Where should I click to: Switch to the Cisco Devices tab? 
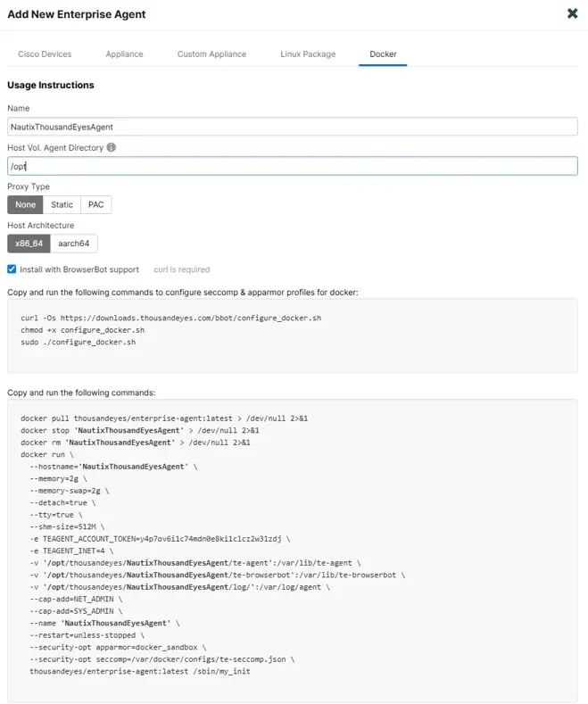pos(45,54)
